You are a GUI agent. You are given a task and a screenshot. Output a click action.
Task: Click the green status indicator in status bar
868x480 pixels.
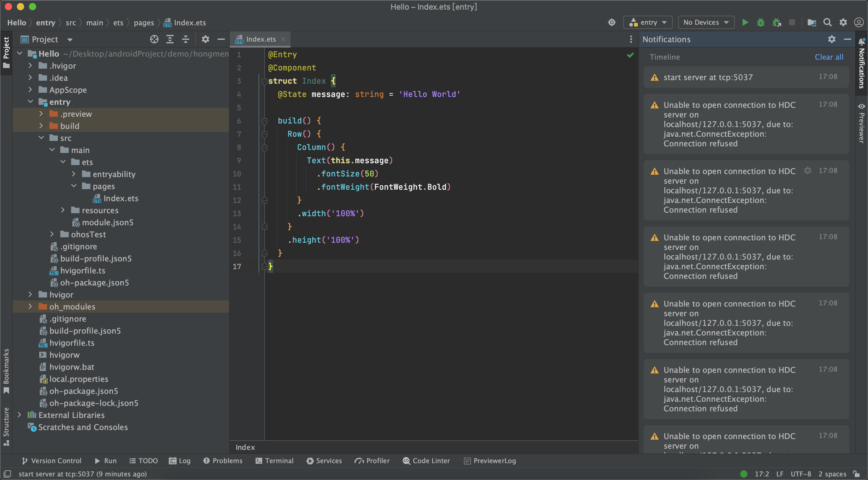[744, 474]
